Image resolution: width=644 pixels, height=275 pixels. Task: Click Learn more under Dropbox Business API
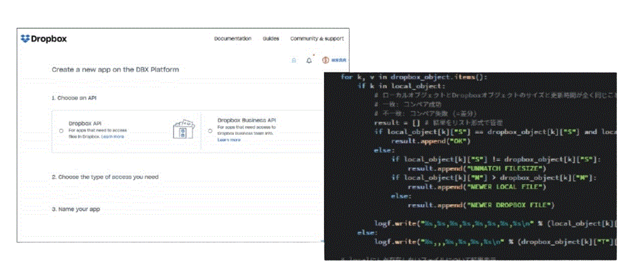pos(228,140)
